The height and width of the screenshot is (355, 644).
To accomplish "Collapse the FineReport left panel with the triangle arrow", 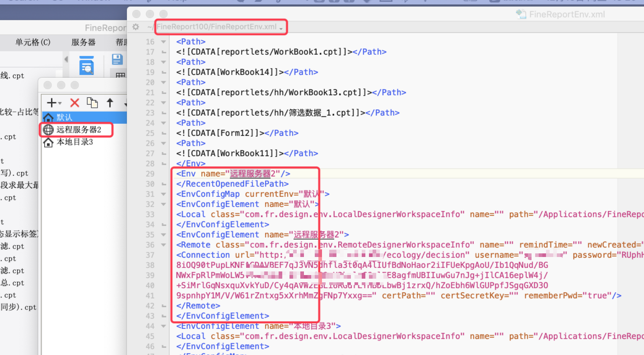I will coord(66,59).
